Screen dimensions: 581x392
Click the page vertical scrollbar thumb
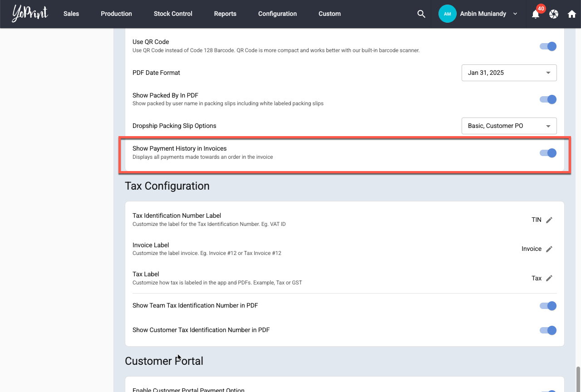[578, 378]
